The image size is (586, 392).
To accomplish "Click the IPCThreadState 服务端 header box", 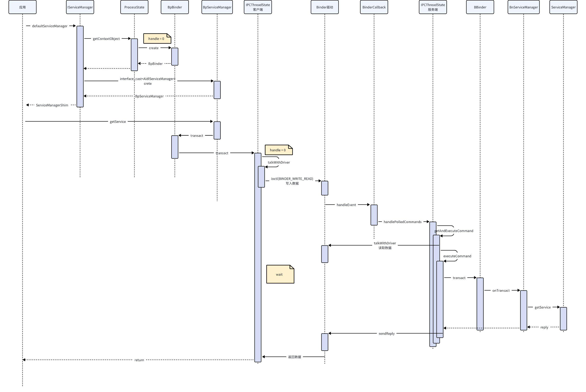I will pos(433,7).
